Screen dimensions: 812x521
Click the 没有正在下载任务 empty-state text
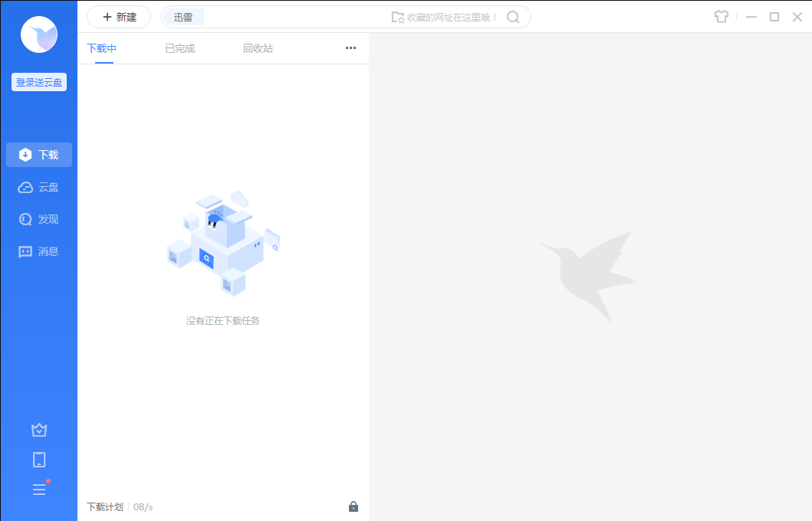coord(222,321)
